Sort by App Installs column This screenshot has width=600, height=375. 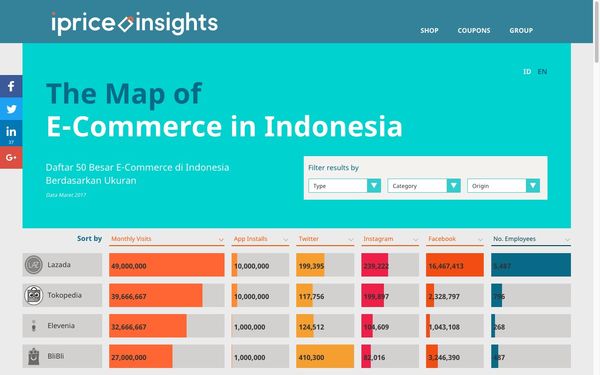coord(260,239)
